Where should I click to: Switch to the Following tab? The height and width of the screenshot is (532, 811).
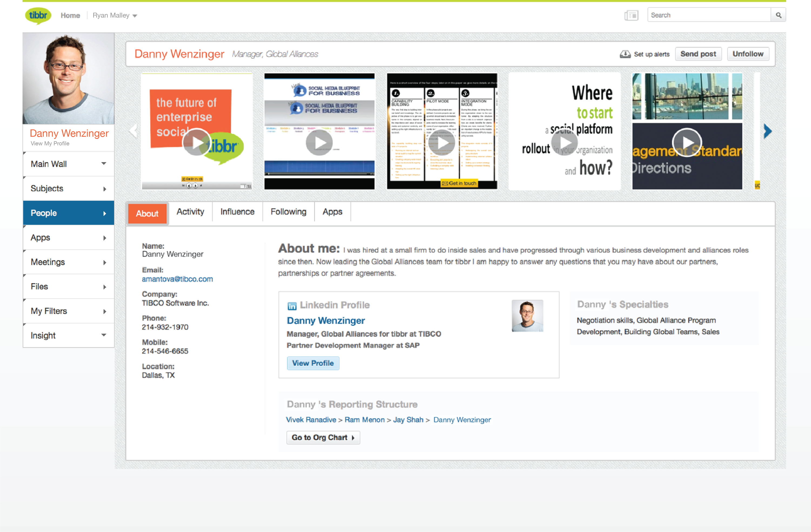tap(288, 212)
